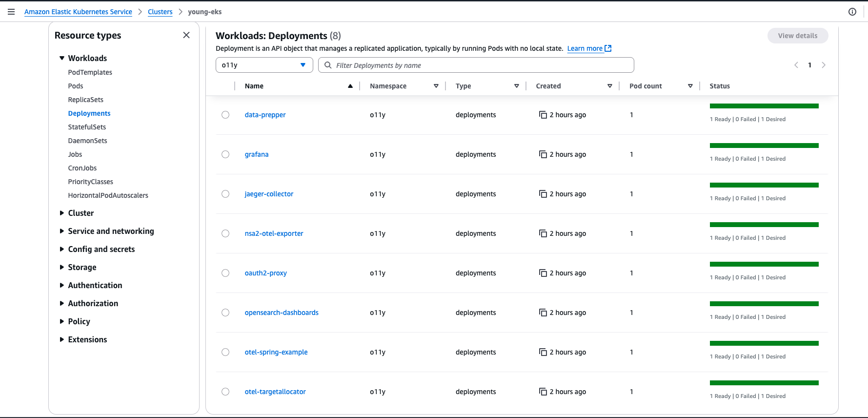Select the data-prepper radio button
The image size is (868, 418).
(x=225, y=115)
